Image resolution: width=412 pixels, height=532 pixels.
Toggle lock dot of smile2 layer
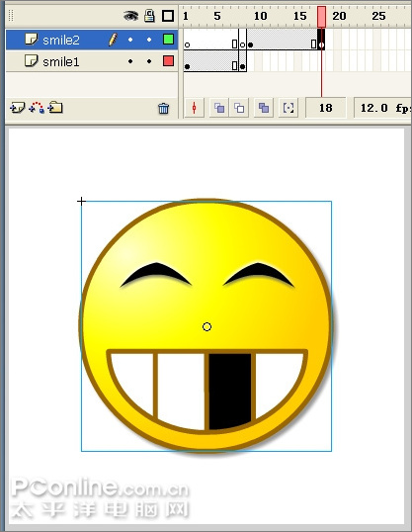tap(149, 40)
